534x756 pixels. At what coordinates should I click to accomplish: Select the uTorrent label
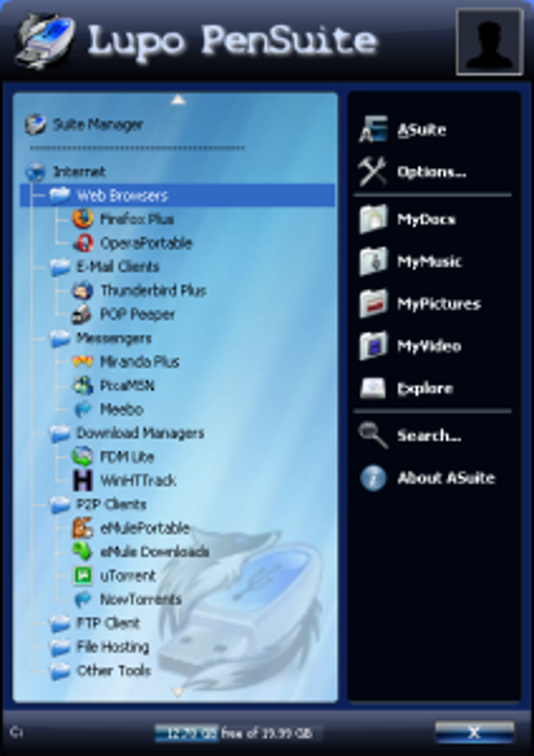click(x=128, y=576)
